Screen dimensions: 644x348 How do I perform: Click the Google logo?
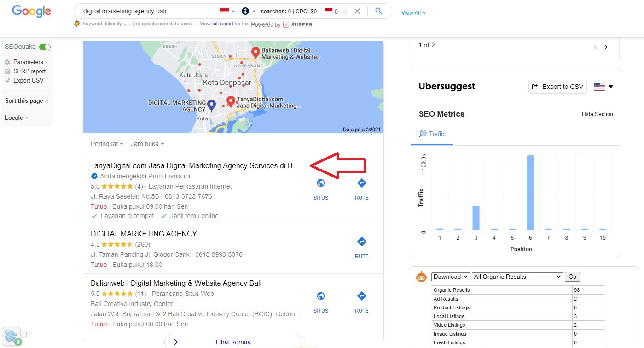coord(31,11)
